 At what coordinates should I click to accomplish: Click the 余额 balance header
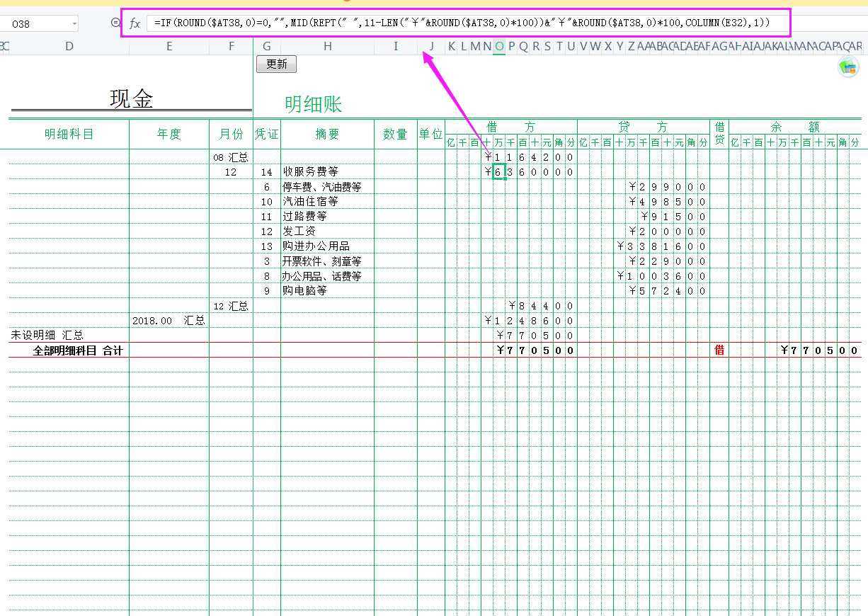795,127
